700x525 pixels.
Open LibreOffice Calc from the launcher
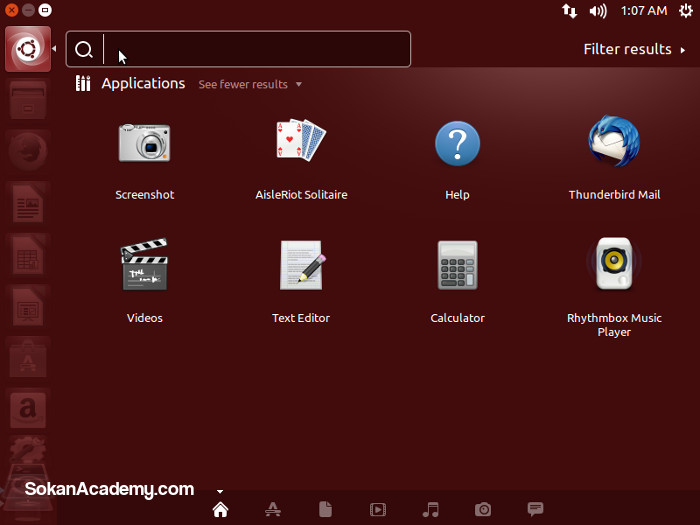tap(28, 255)
